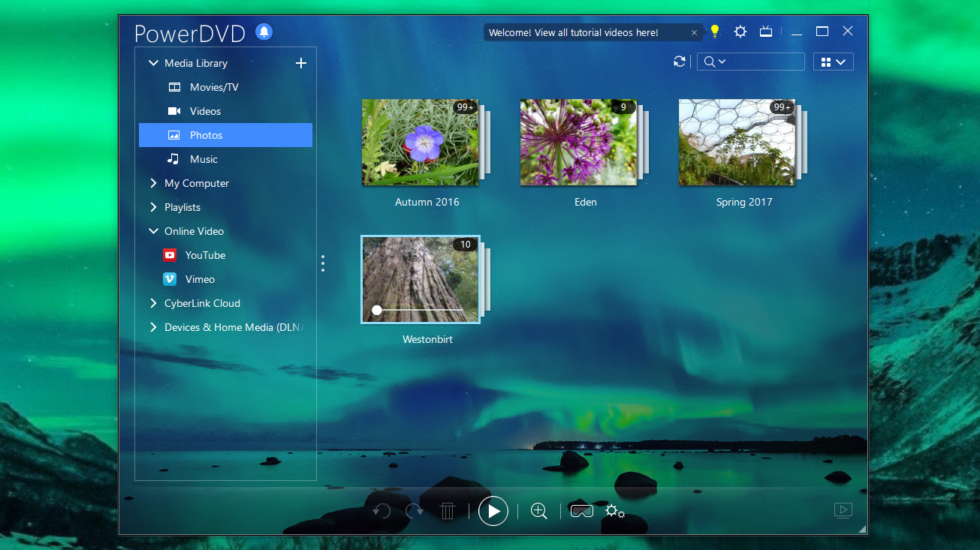Image resolution: width=980 pixels, height=550 pixels.
Task: Rotate photo counterclockwise
Action: point(381,511)
